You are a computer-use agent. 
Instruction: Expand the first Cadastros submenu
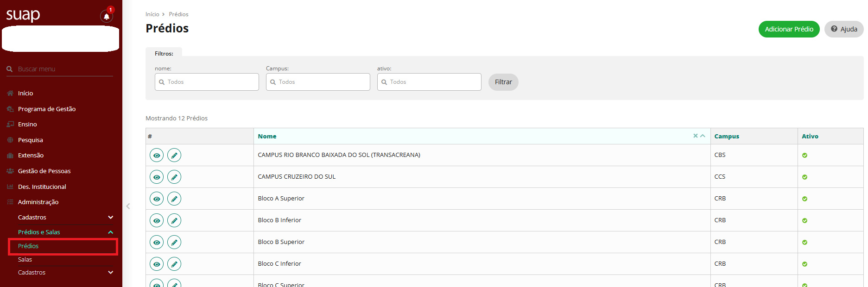coord(110,217)
